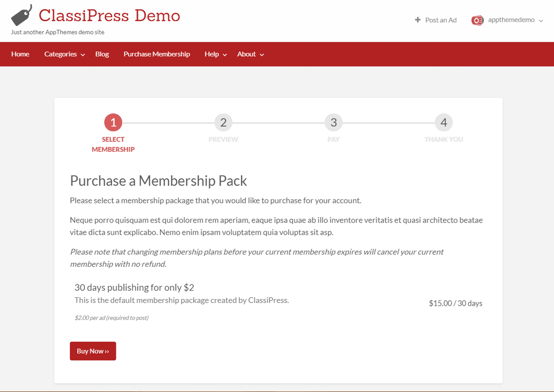Select Purchase Membership in navigation bar
554x392 pixels.
tap(157, 54)
